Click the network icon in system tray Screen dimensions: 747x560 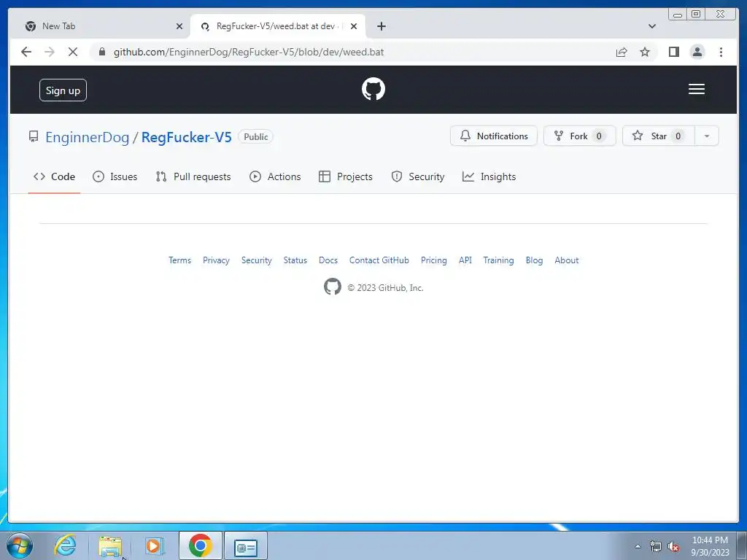point(656,546)
